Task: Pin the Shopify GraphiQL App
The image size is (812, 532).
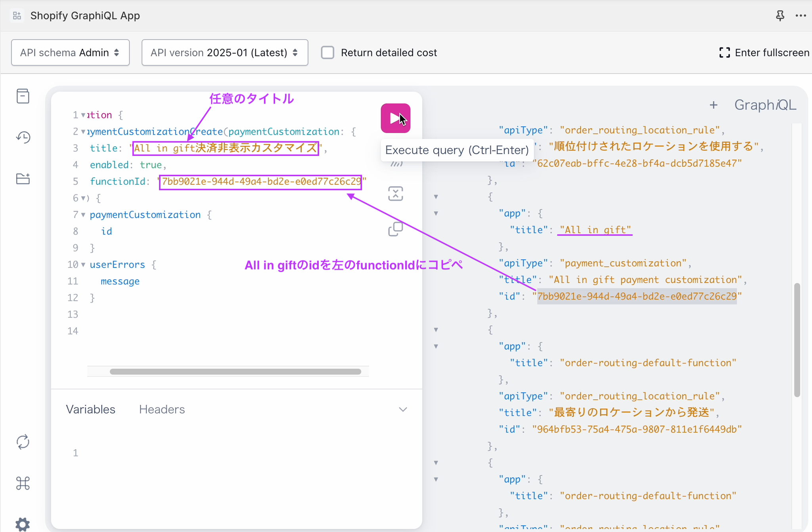Action: (780, 16)
